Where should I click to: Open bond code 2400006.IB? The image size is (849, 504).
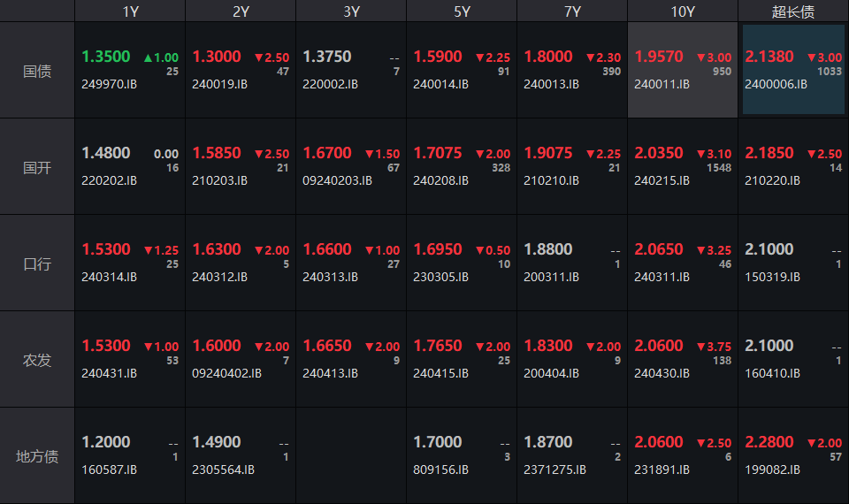point(776,84)
